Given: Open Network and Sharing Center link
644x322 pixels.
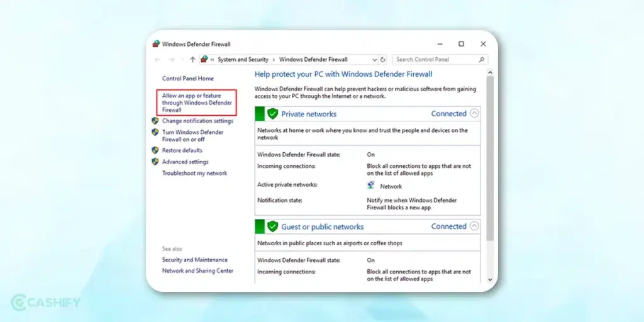Looking at the screenshot, I should 197,270.
